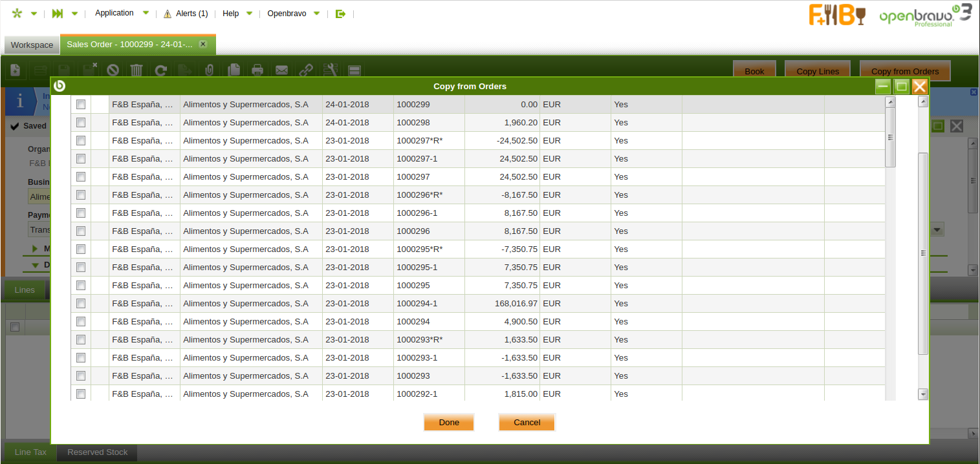Click the Edit in grid toolbar icon
The width and height of the screenshot is (980, 464).
point(40,70)
